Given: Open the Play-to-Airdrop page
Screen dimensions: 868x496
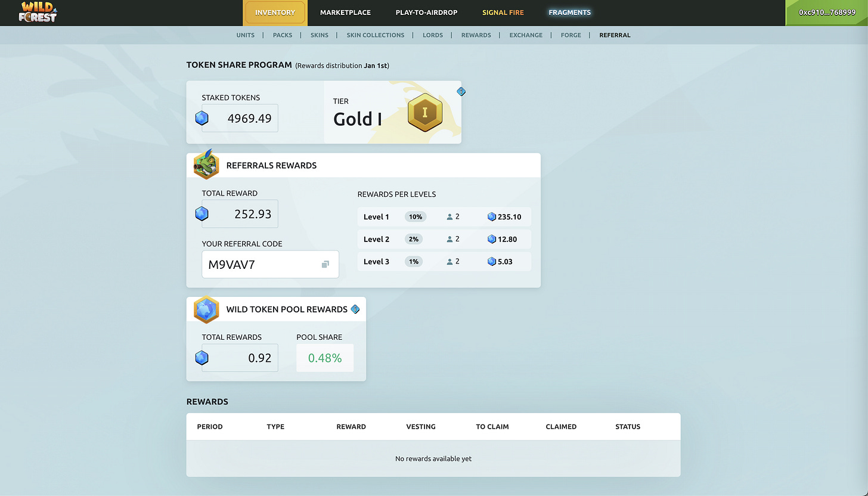Looking at the screenshot, I should click(x=426, y=12).
